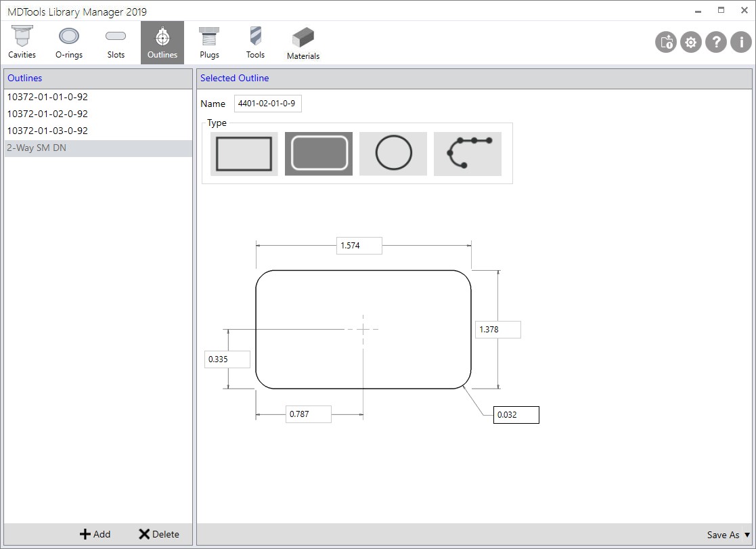
Task: Select the rectangle outline type
Action: [244, 154]
